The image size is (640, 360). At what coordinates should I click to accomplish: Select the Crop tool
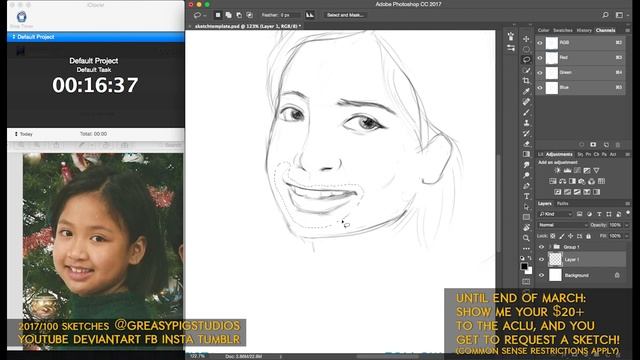coord(527,81)
